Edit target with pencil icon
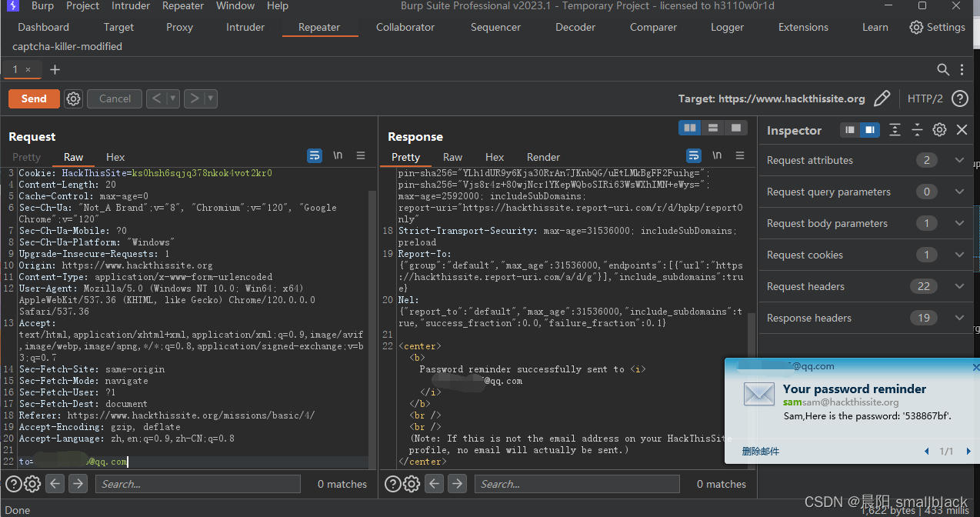Viewport: 980px width, 517px height. (x=882, y=98)
